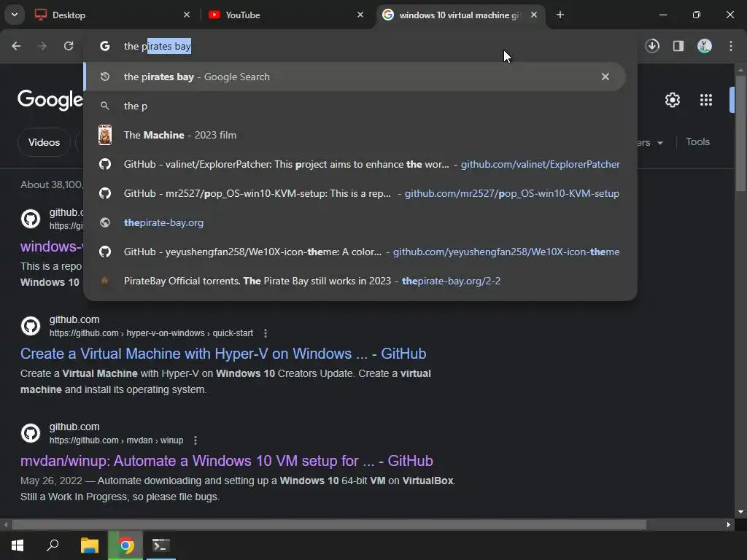Open Create a Virtual Machine with Hyper-V link

(223, 354)
